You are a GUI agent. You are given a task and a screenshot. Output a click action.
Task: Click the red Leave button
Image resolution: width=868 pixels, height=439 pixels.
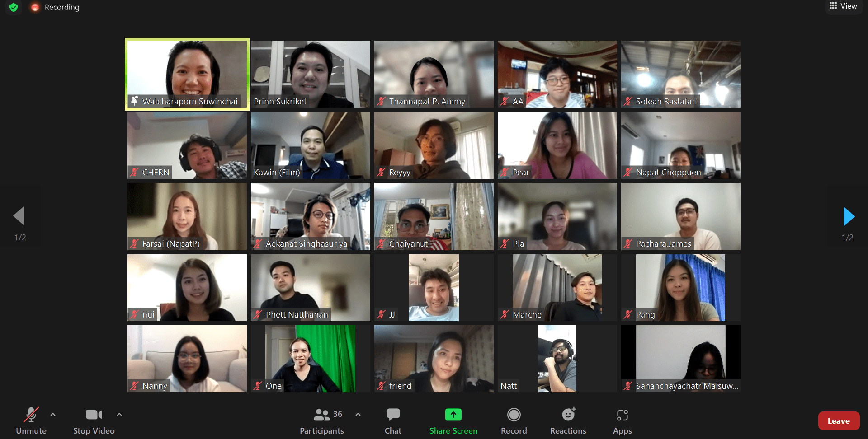click(x=838, y=420)
